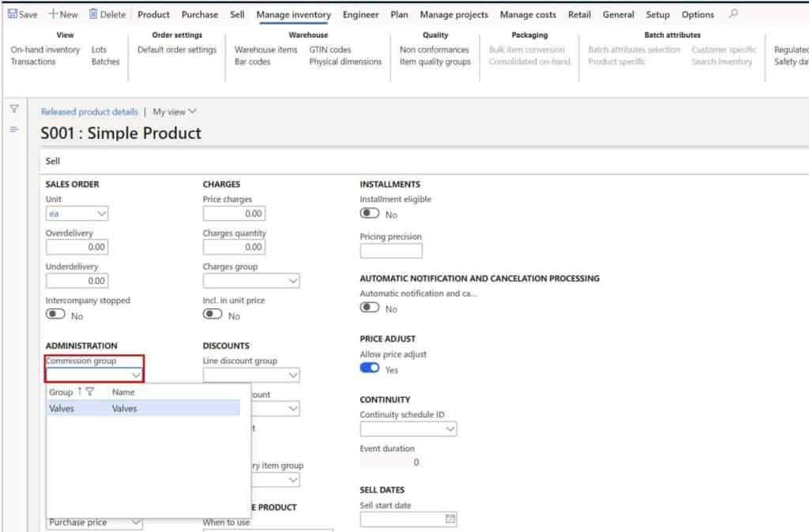Open the calendar picker for Sell start date
809x532 pixels.
coord(450,519)
